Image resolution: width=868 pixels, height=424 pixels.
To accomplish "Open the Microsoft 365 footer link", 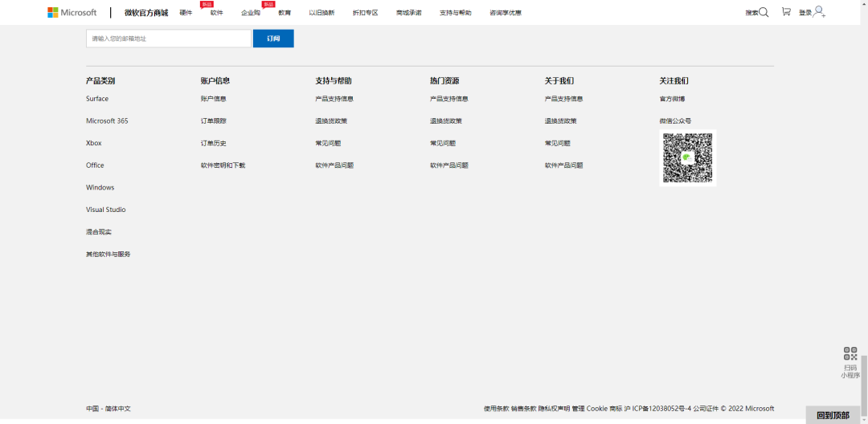I will [x=107, y=121].
